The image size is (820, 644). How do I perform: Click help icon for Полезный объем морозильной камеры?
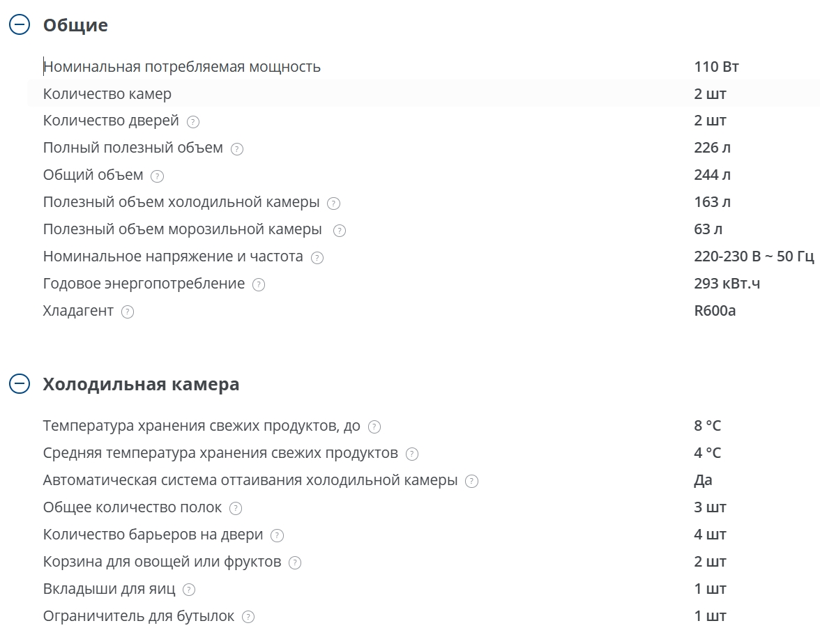click(x=340, y=231)
